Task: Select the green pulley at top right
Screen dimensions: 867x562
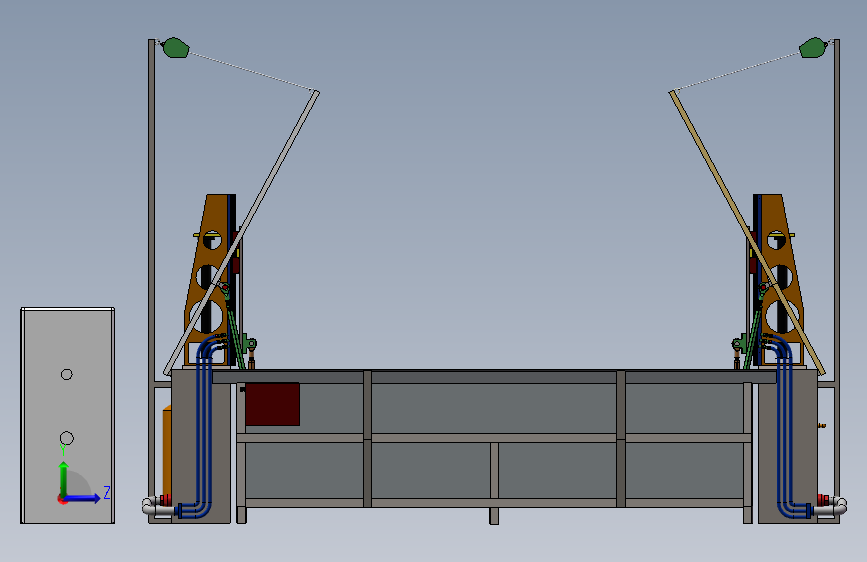Action: tap(813, 48)
